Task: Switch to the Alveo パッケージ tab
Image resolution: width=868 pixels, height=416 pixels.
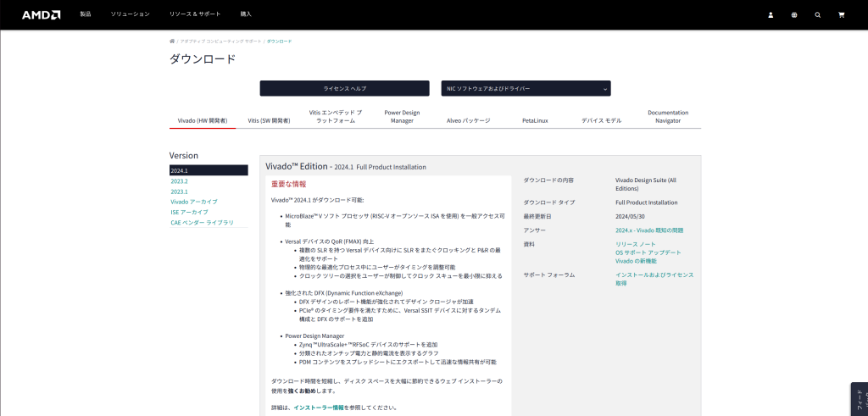Action: pos(468,120)
